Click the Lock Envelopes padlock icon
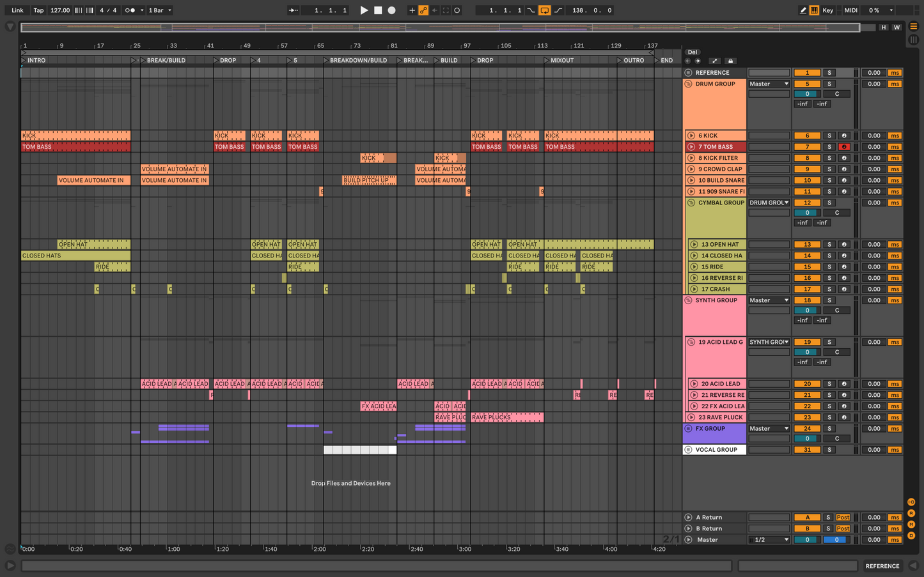 (731, 61)
